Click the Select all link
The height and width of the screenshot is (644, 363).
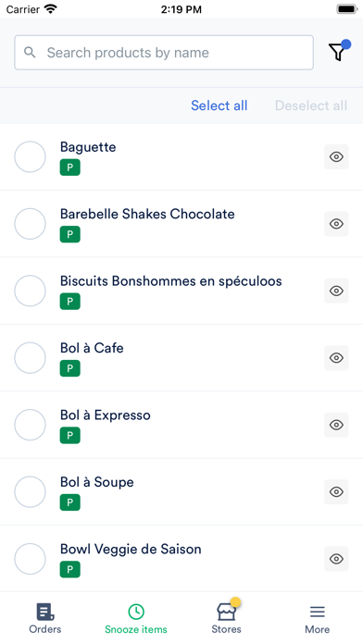click(219, 105)
